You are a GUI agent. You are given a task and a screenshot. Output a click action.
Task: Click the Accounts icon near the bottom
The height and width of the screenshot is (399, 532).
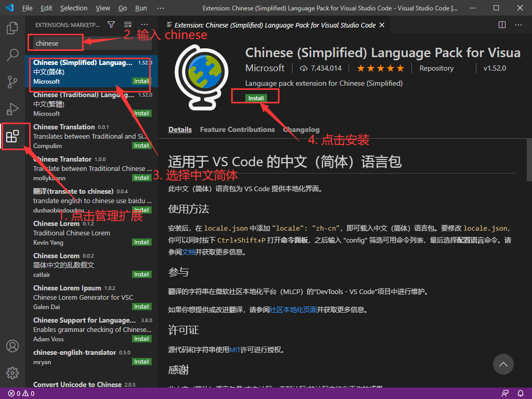coord(12,345)
